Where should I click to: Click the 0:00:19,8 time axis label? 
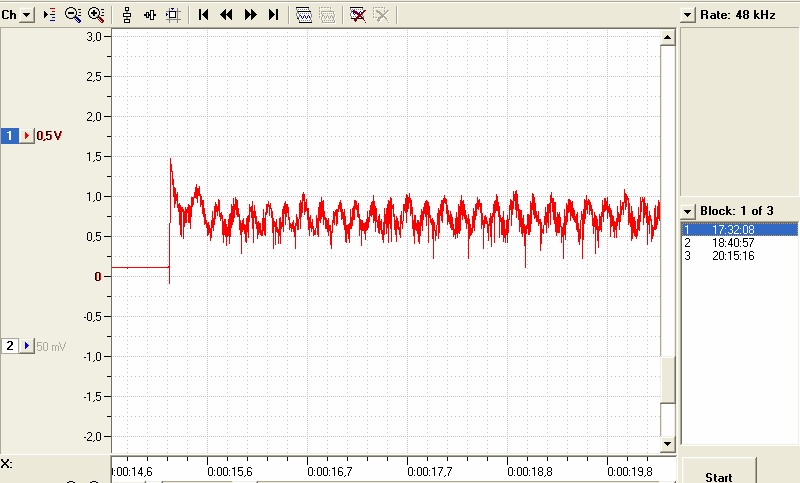click(630, 472)
